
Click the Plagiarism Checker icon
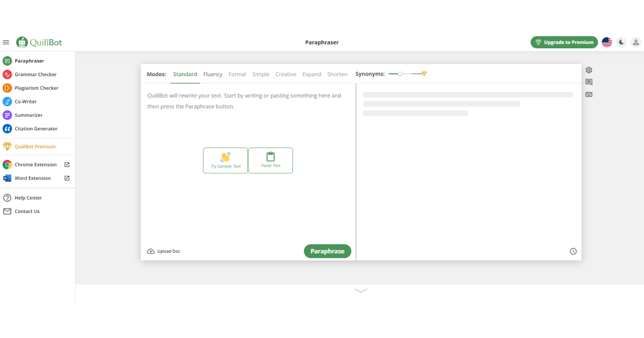click(x=7, y=88)
